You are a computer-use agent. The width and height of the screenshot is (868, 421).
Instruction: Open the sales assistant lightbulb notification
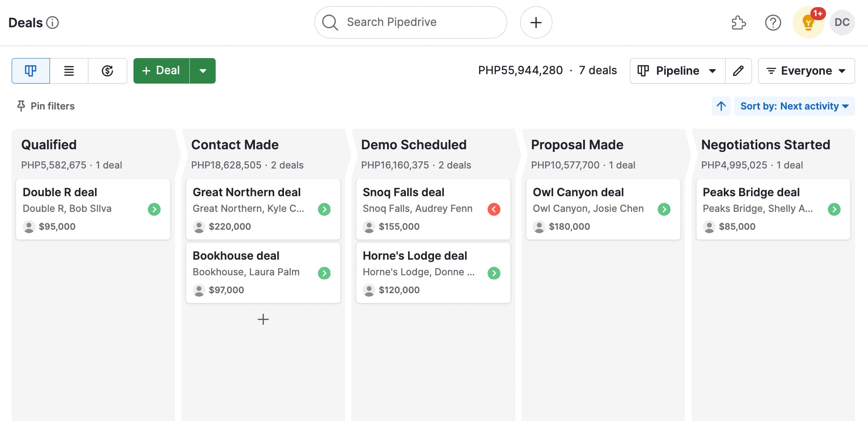(808, 22)
